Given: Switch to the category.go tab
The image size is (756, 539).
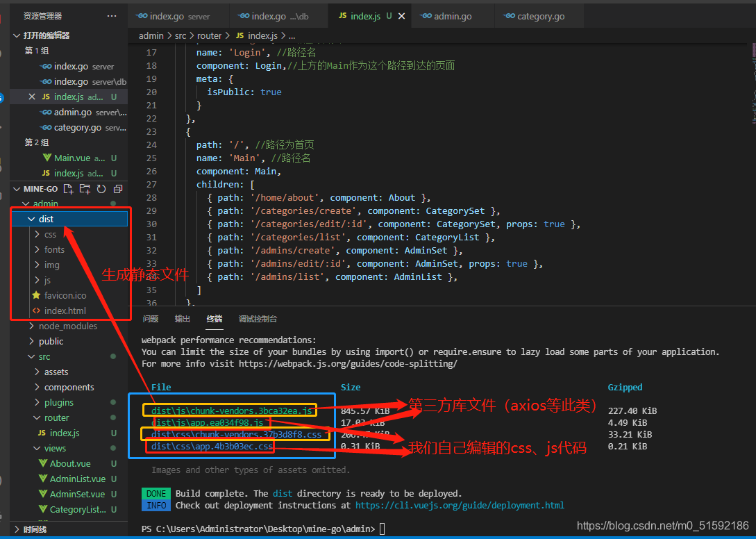Looking at the screenshot, I should [x=539, y=16].
